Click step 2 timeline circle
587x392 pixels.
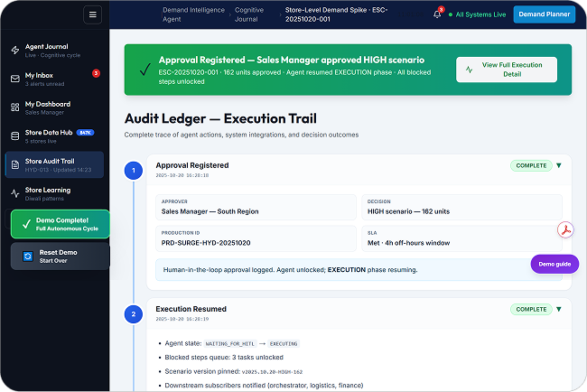tap(134, 314)
